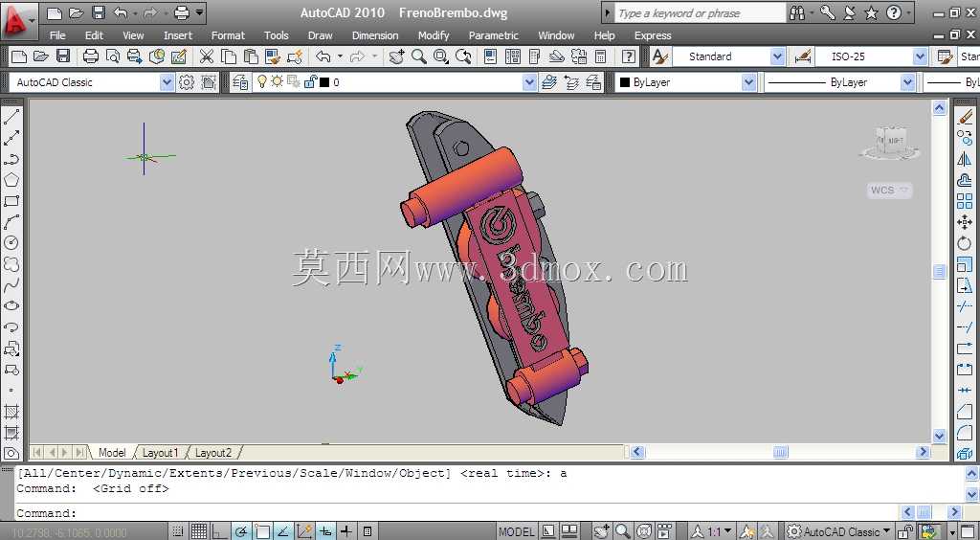Open QuickCalc calculator icon
The height and width of the screenshot is (540, 980).
(x=600, y=56)
